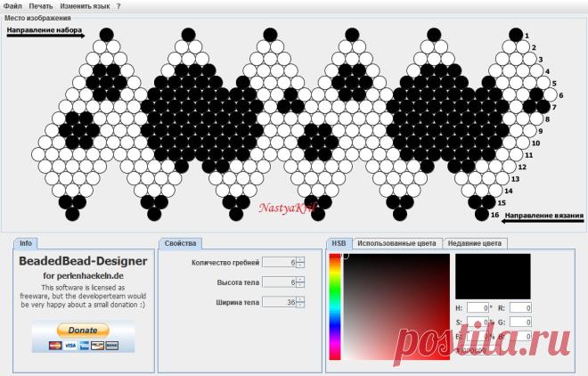Increase Количество гребней with up arrow
This screenshot has height=376, width=588.
click(x=300, y=260)
